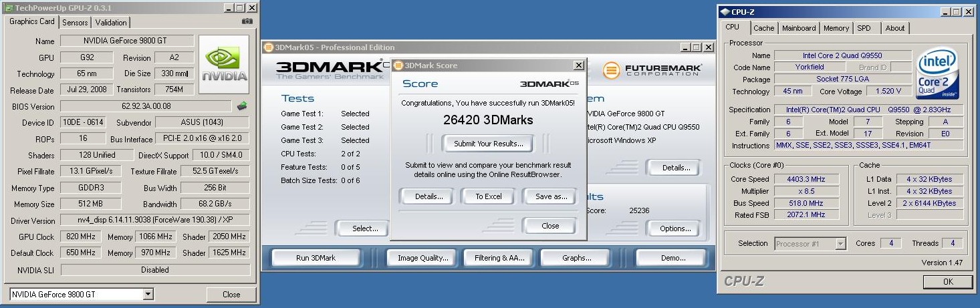Click the Futuremark Corporation logo
The height and width of the screenshot is (308, 980).
tap(652, 69)
